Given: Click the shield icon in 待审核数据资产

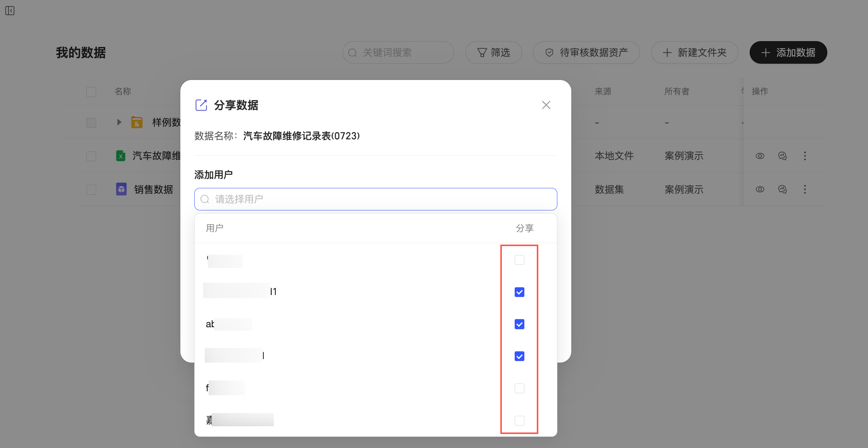Looking at the screenshot, I should click(549, 52).
